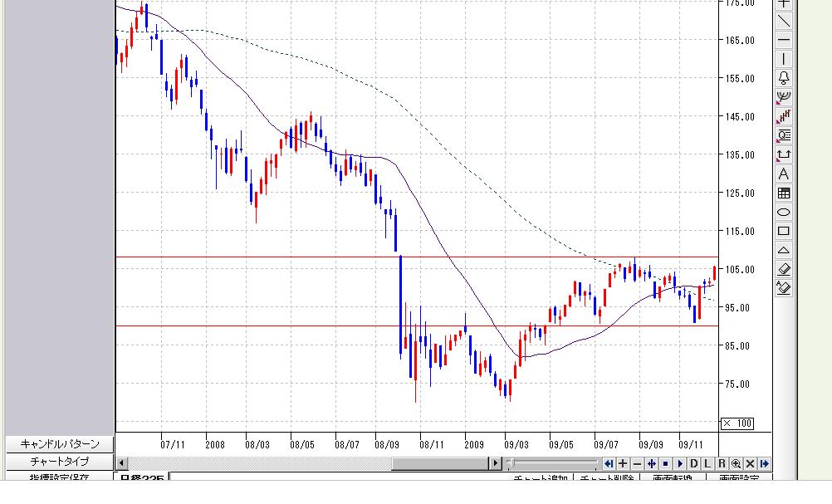Select the ellipse drawing tool
Screen dimensions: 832x504
[x=784, y=213]
